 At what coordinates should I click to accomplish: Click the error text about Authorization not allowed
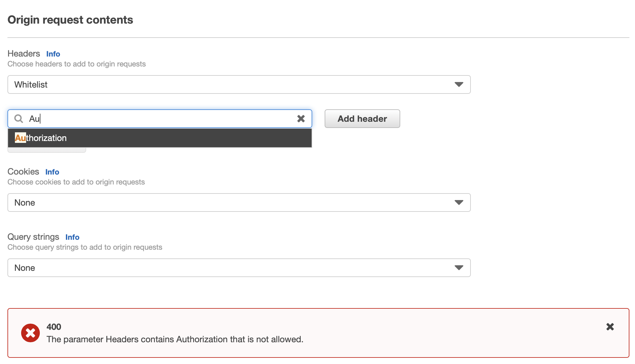[x=175, y=339]
